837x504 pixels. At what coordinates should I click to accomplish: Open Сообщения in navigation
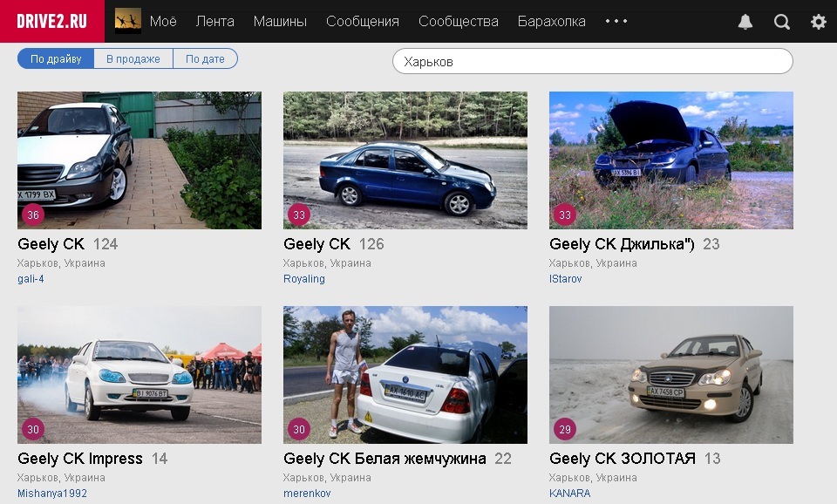363,21
